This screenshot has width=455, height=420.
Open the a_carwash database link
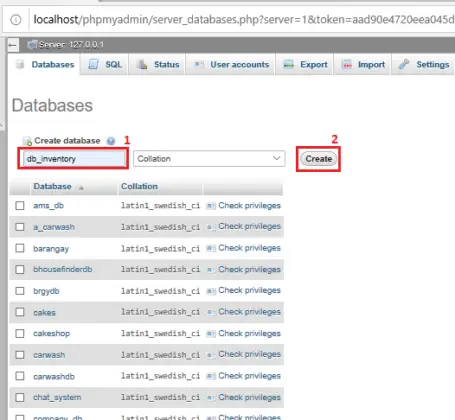pos(54,227)
